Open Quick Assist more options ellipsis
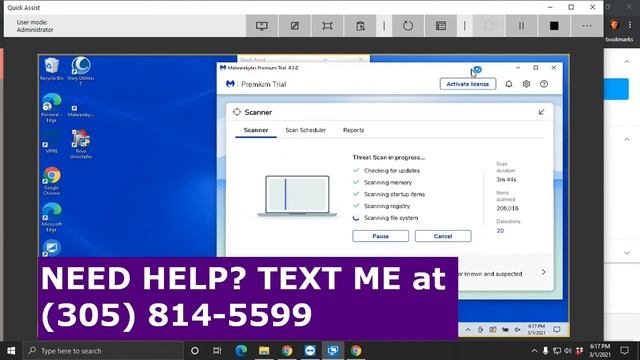This screenshot has width=640, height=360. coord(587,26)
